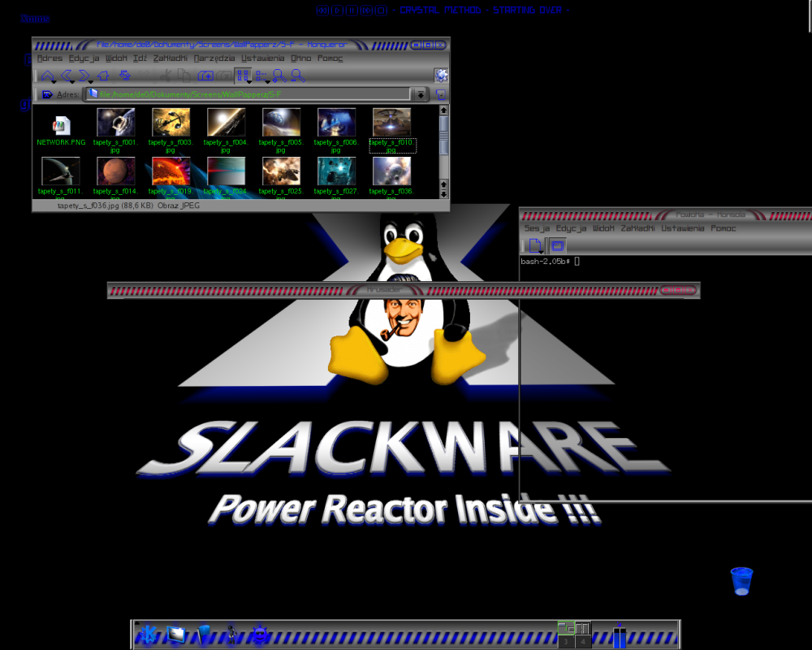812x650 pixels.
Task: Open the Adres menu in Konqueror
Action: click(50, 58)
